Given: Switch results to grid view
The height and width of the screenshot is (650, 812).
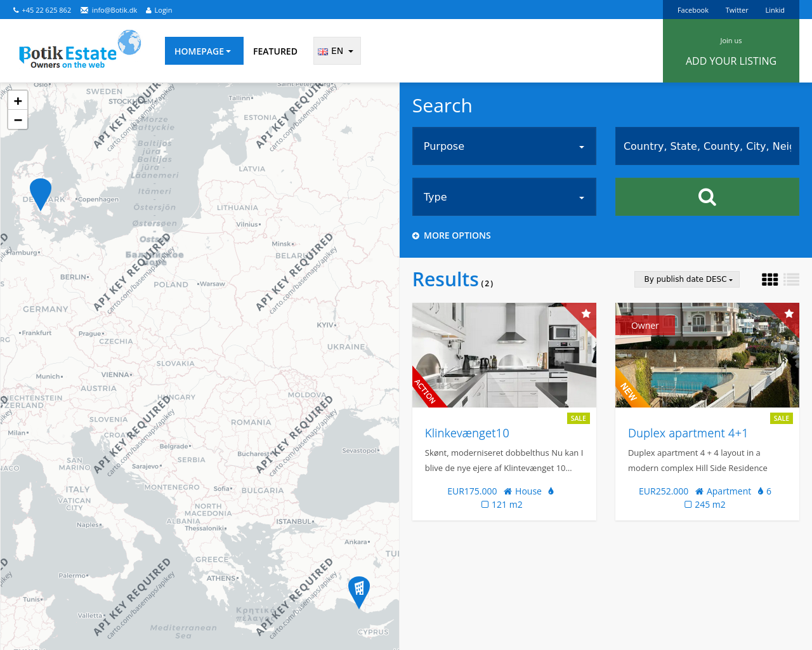Looking at the screenshot, I should 769,279.
